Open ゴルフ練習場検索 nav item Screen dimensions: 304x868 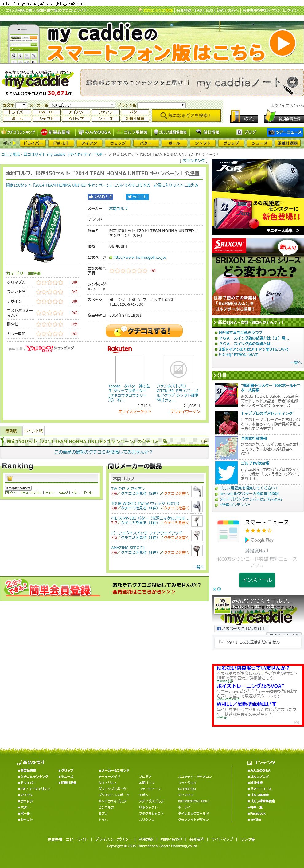pos(170,132)
